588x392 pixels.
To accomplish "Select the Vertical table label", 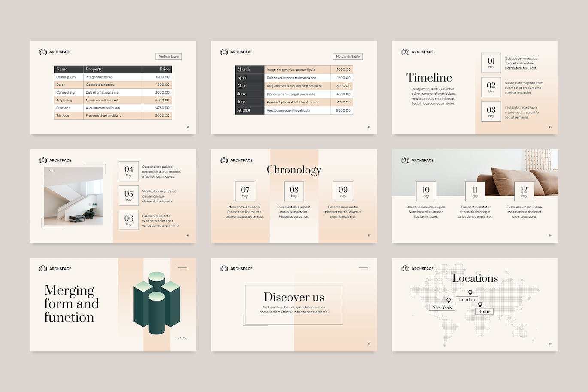I will point(168,56).
